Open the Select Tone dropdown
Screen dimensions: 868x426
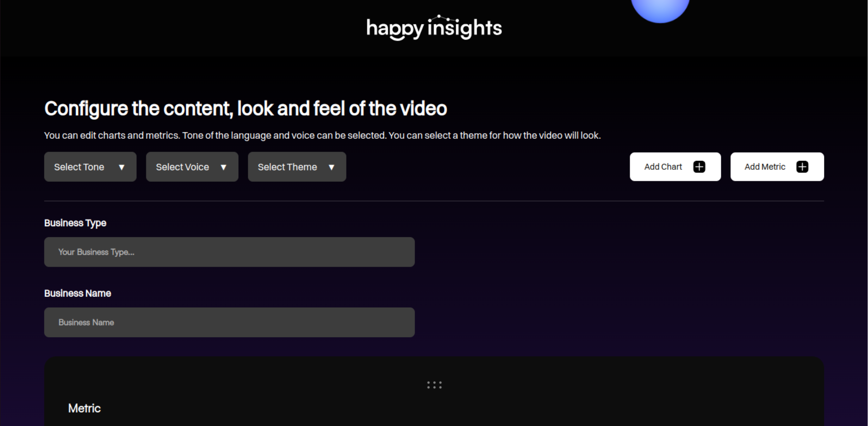[x=90, y=166]
